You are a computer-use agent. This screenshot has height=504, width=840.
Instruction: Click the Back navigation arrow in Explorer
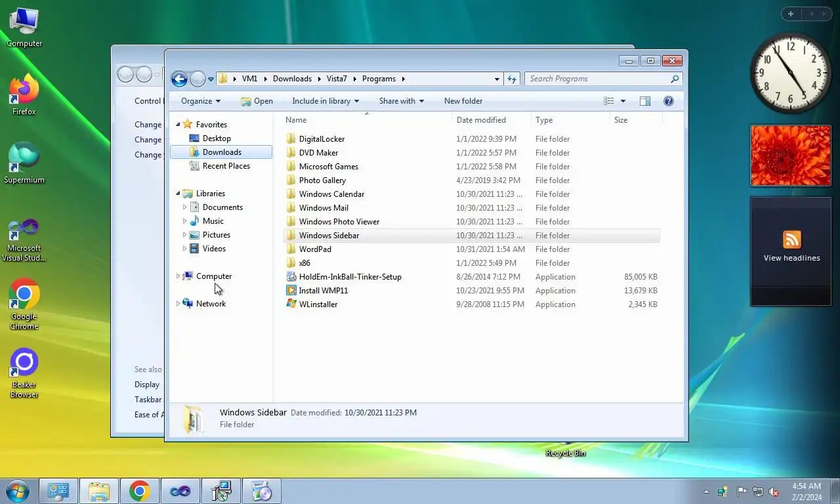coord(179,79)
